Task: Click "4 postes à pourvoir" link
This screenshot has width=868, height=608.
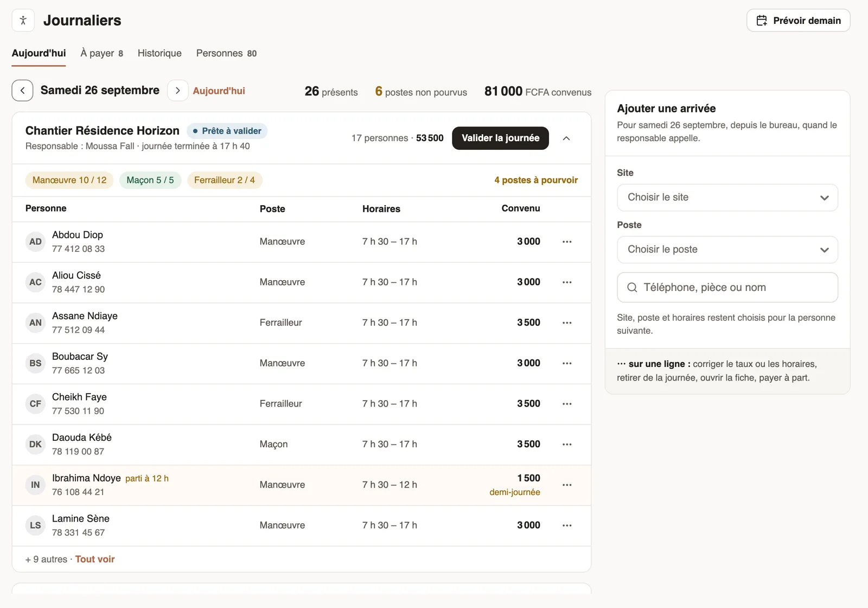Action: (536, 180)
